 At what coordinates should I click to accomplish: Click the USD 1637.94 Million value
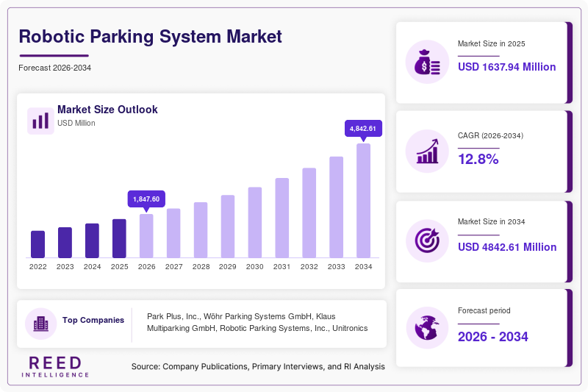point(506,67)
